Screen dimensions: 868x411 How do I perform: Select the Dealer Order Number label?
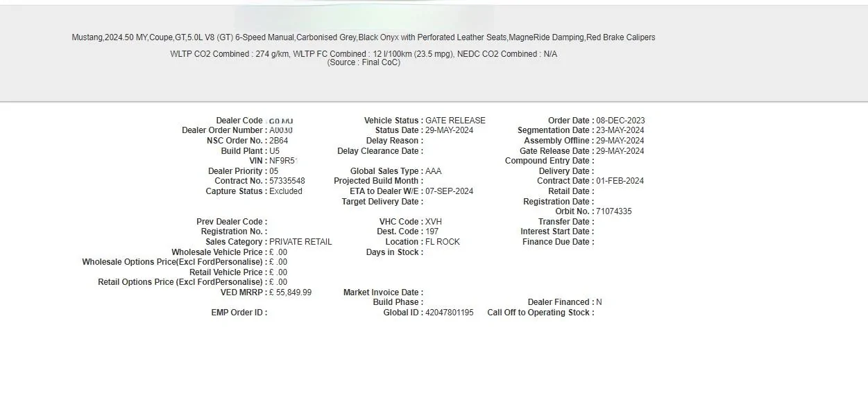tap(225, 130)
